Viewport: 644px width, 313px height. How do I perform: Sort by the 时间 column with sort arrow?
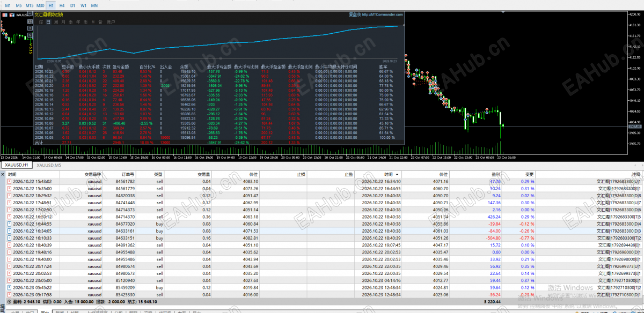tap(391, 174)
